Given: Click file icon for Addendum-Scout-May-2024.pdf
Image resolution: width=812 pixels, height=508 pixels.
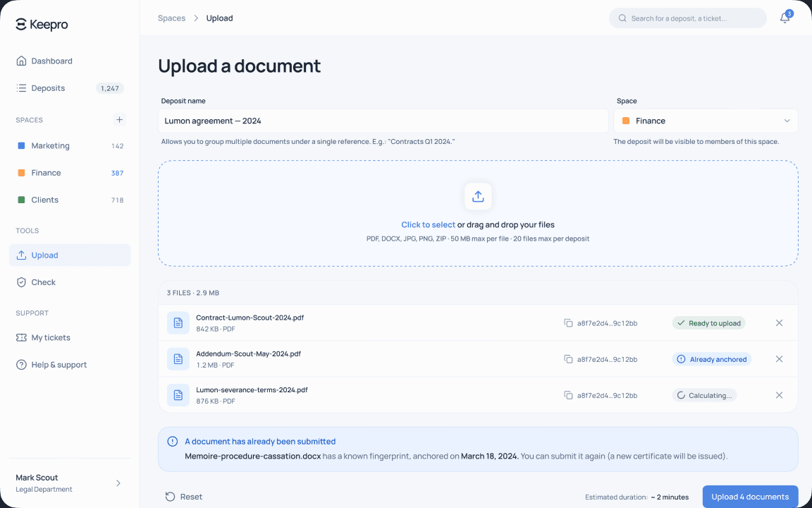Looking at the screenshot, I should [x=178, y=359].
